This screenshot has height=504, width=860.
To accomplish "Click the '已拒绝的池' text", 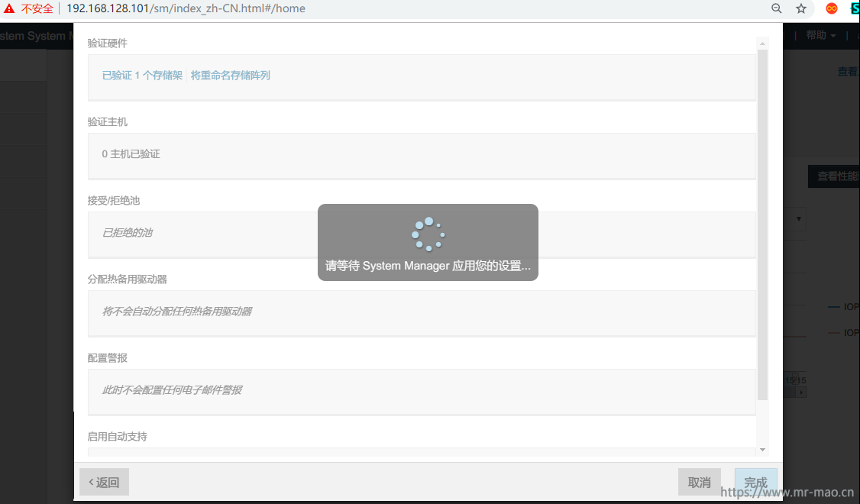I will click(x=128, y=233).
